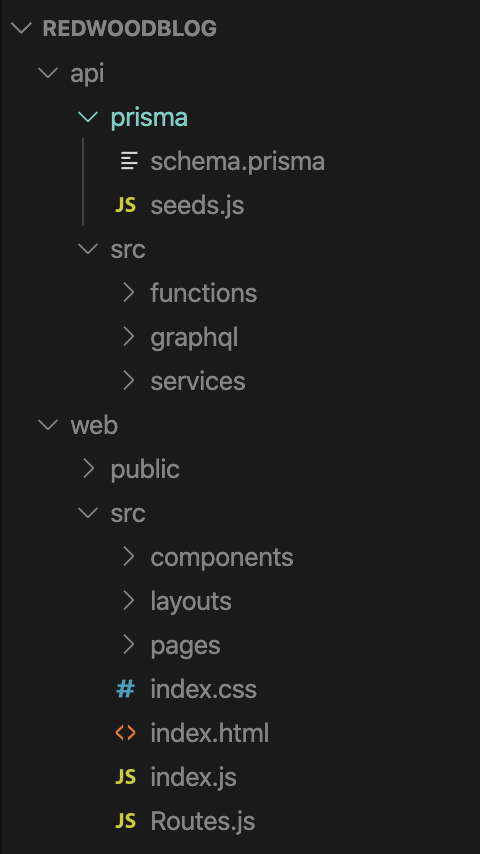The image size is (480, 854).
Task: Click the JS icon beside Routes.js
Action: (x=125, y=821)
